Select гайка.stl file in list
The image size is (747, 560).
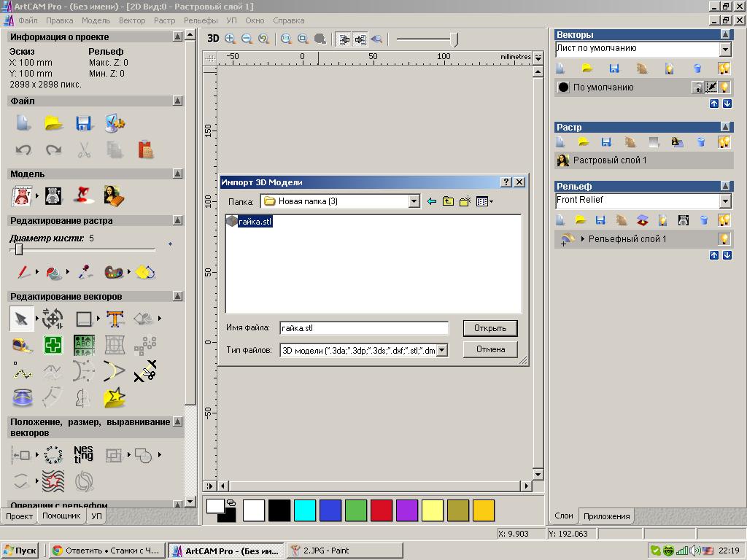[x=249, y=222]
